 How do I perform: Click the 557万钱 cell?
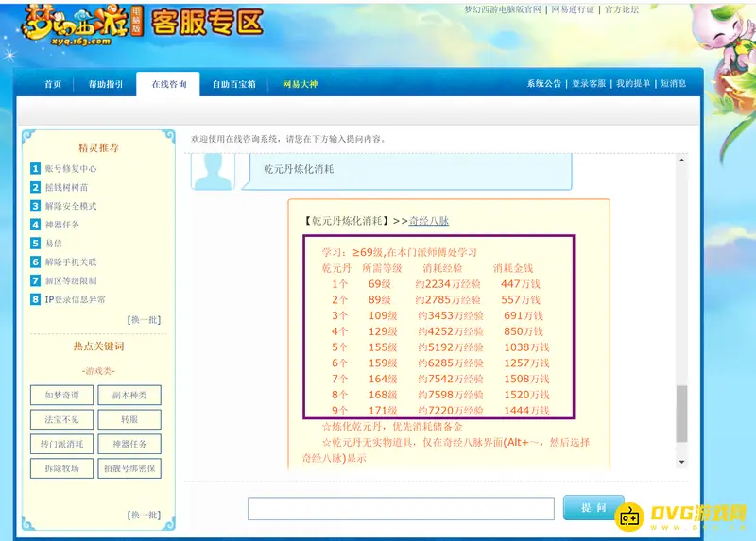tap(521, 300)
